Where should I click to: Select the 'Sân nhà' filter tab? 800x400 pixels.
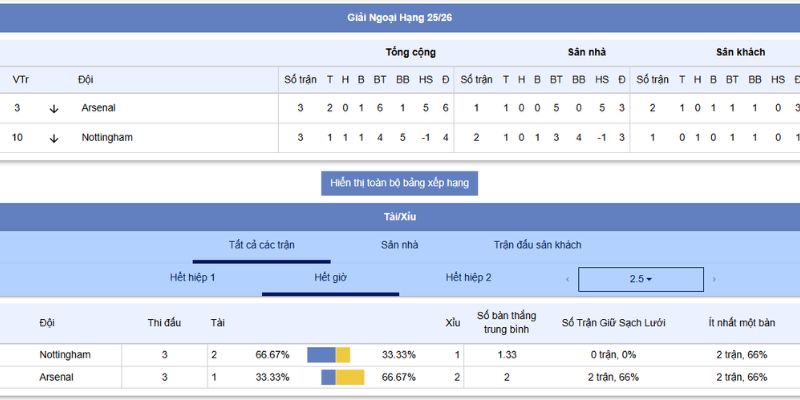400,245
